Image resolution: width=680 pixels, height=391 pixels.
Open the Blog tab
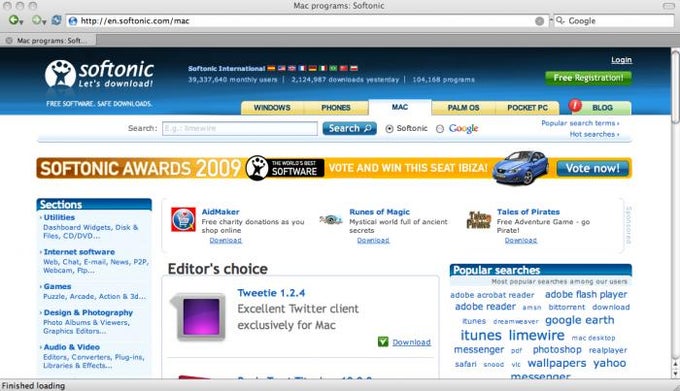click(602, 108)
